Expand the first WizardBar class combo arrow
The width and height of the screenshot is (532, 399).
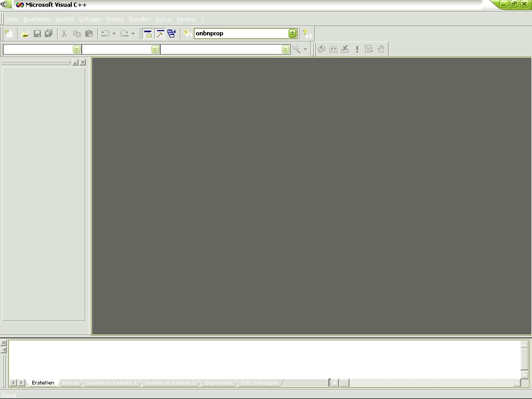[76, 49]
